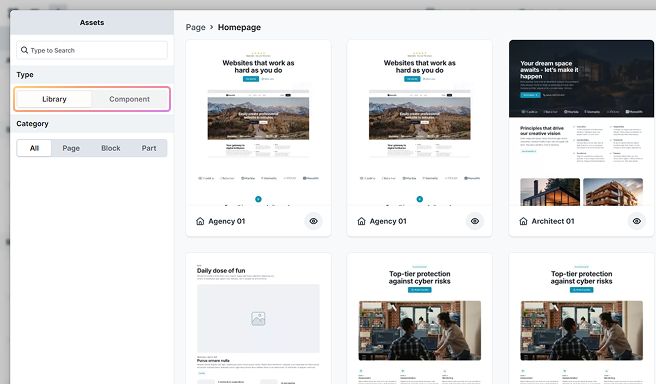The width and height of the screenshot is (656, 384).
Task: Switch type to Component
Action: 129,99
